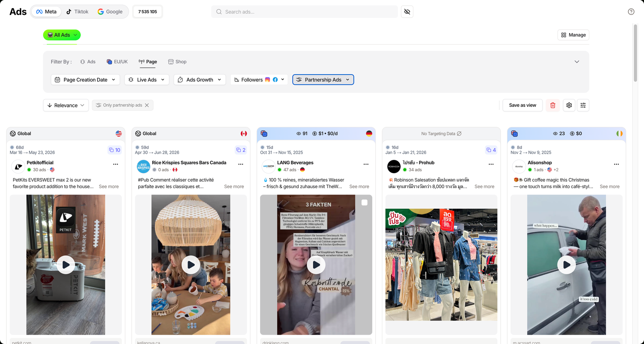644x344 pixels.
Task: Click the LANG Beverages page logo
Action: coord(268,166)
